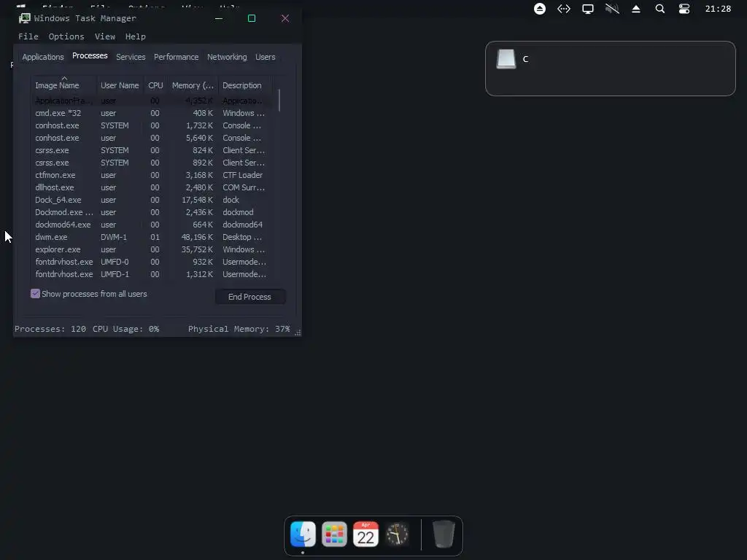Open the View menu in Task Manager
Viewport: 747px width, 560px height.
pos(105,36)
